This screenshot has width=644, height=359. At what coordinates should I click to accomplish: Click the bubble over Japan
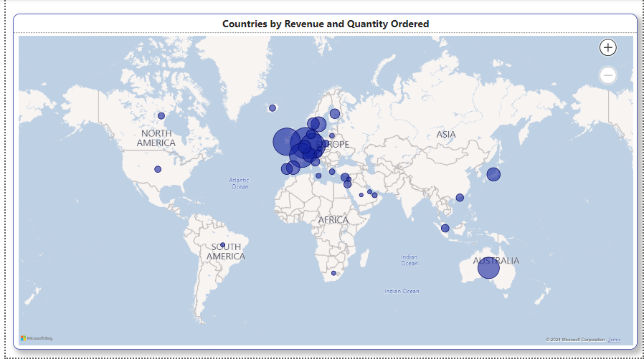[493, 174]
